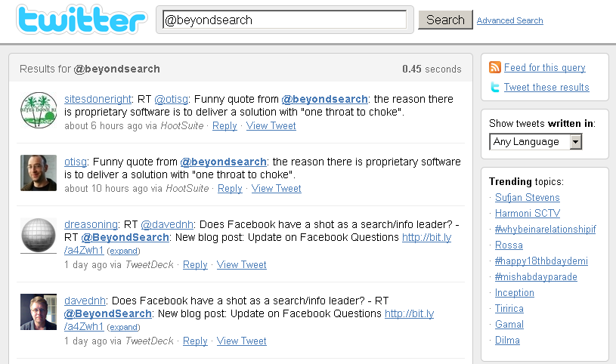Click @beyondsearch mention in otisg's tweet

[223, 162]
